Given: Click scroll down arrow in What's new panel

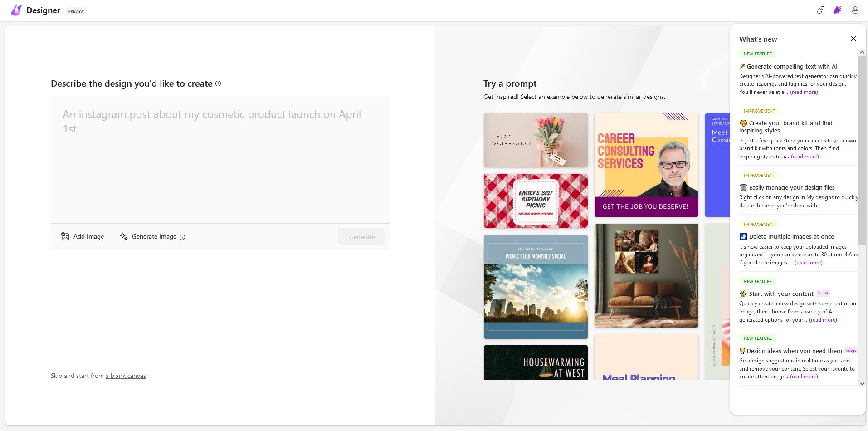Looking at the screenshot, I should pyautogui.click(x=862, y=384).
